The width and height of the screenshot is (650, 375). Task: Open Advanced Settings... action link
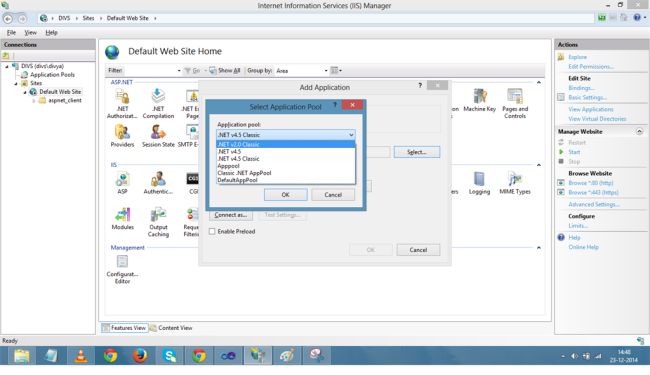click(594, 204)
